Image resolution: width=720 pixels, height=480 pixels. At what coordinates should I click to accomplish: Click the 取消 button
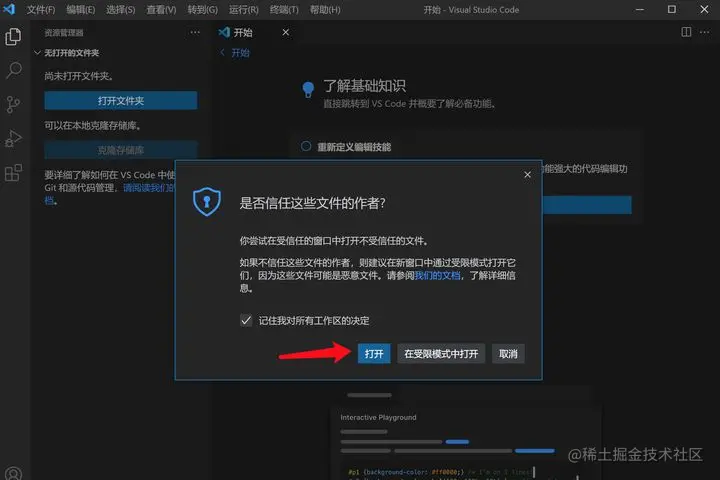tap(508, 353)
